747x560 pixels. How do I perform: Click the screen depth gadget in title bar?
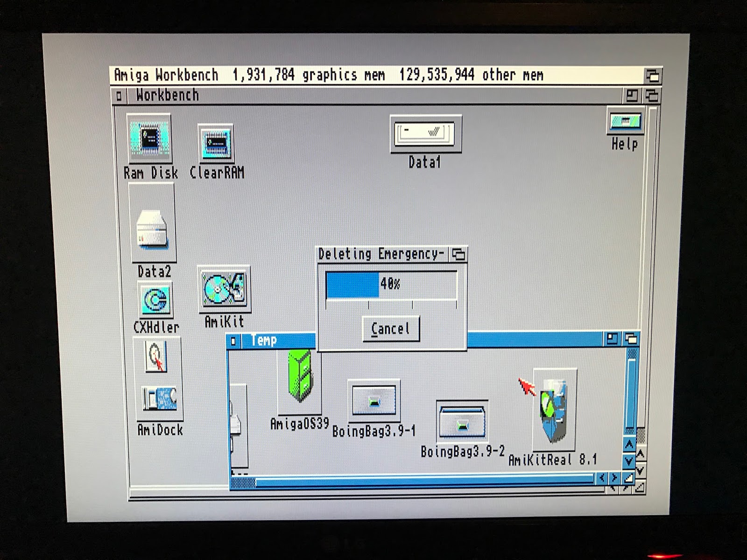point(652,75)
